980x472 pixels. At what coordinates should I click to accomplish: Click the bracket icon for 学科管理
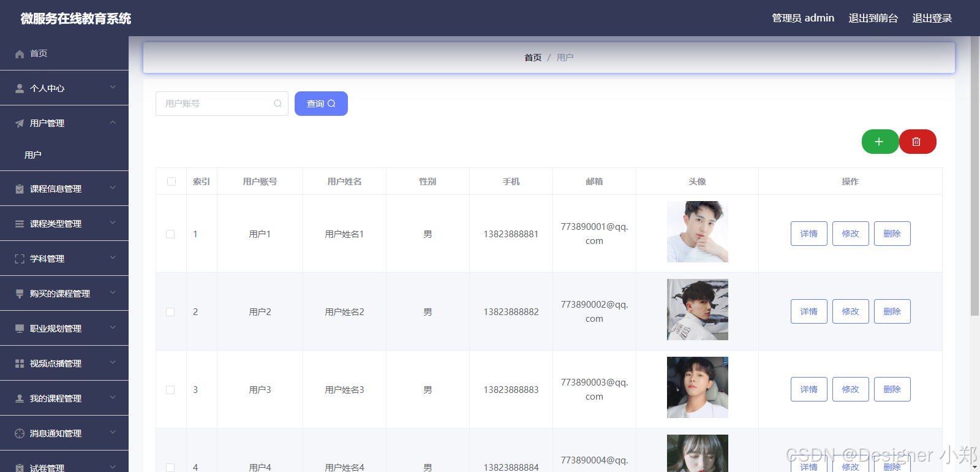pyautogui.click(x=20, y=259)
